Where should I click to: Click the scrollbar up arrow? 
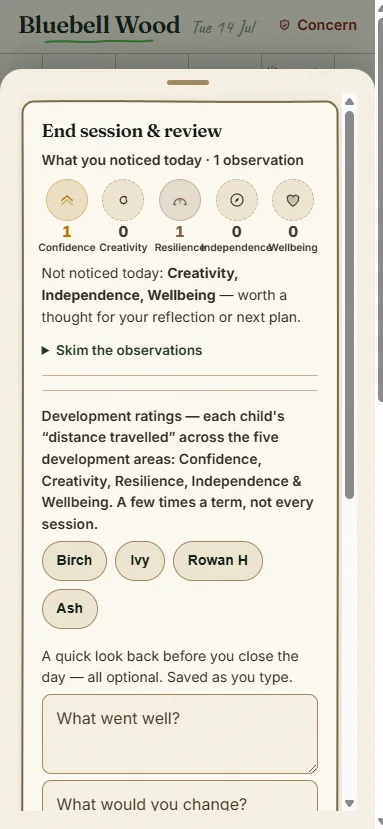pyautogui.click(x=349, y=102)
